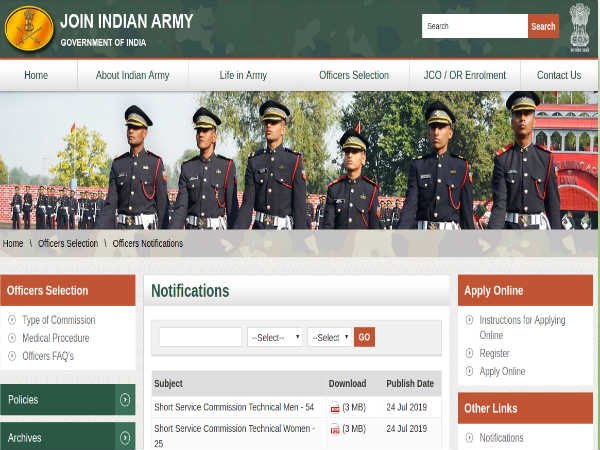
Task: Click the Indian Army crest logo
Action: point(29,28)
